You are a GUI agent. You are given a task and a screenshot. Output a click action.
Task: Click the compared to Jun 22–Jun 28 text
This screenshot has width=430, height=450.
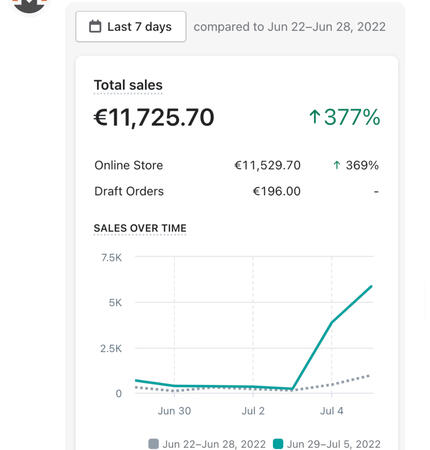tap(290, 27)
